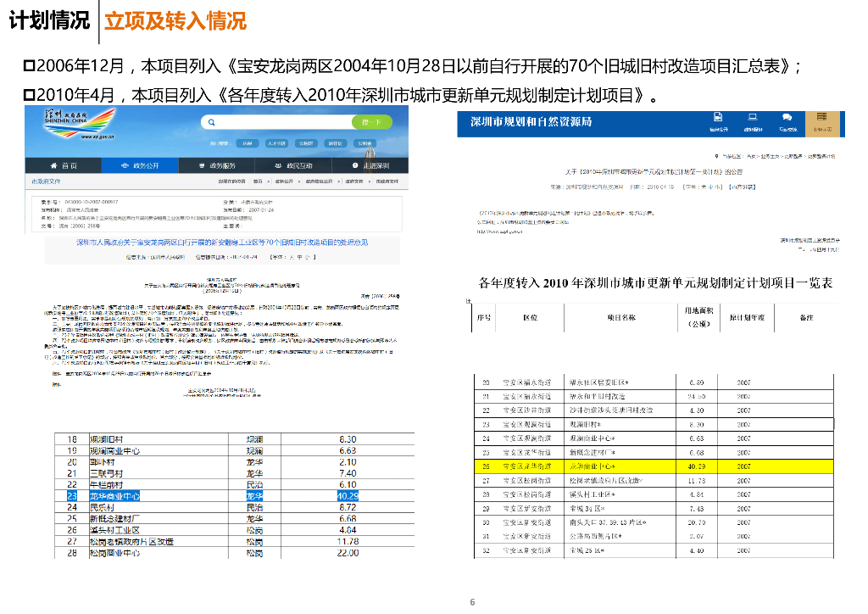
Task: Click the gold 网站导航 grid icon
Action: click(x=822, y=119)
